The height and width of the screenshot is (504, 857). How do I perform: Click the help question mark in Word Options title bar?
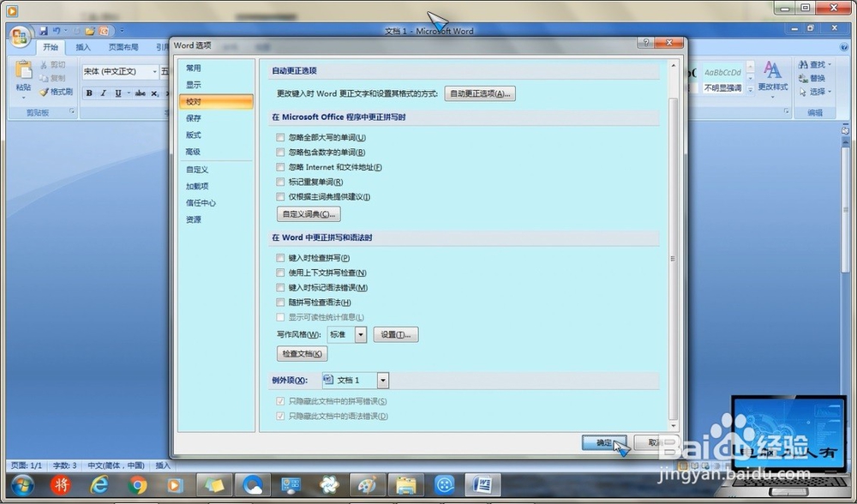pos(645,43)
